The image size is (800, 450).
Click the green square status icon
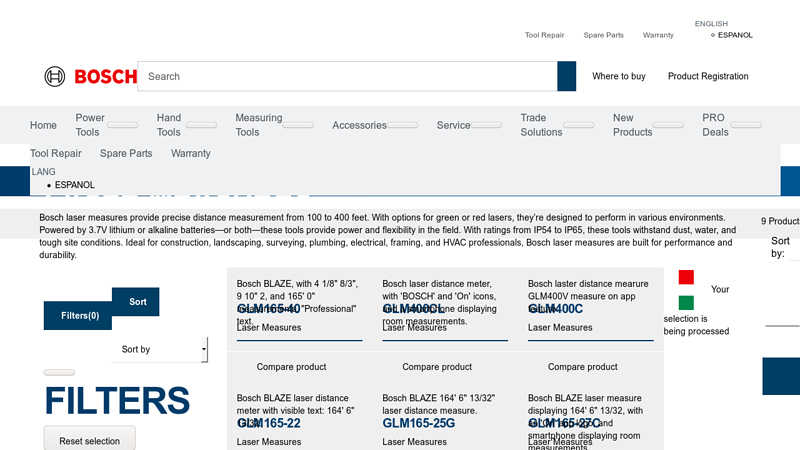click(686, 303)
